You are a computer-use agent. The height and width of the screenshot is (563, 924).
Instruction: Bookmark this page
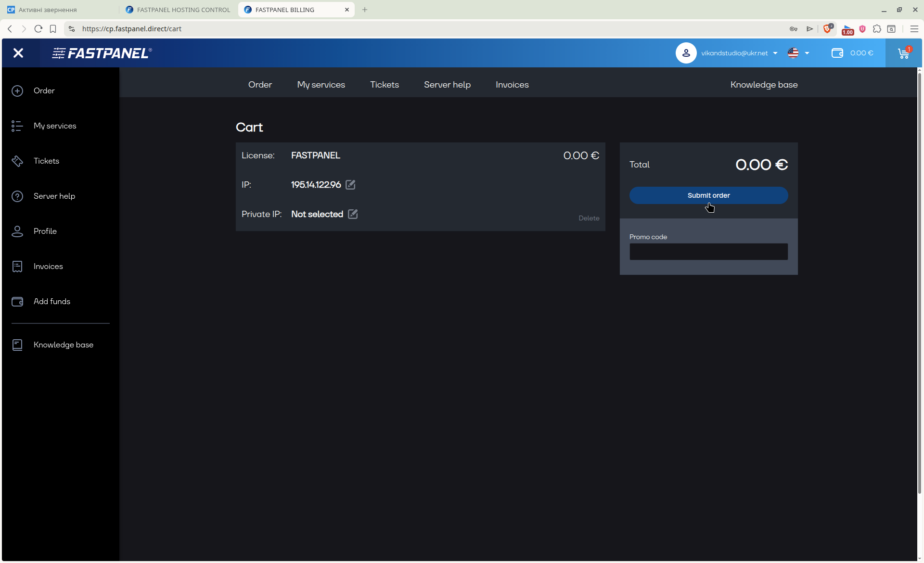pyautogui.click(x=53, y=29)
